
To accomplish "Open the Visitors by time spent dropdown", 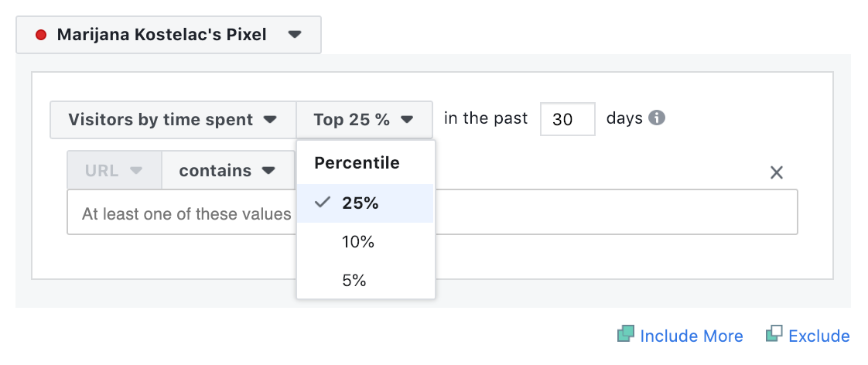I will tap(173, 120).
